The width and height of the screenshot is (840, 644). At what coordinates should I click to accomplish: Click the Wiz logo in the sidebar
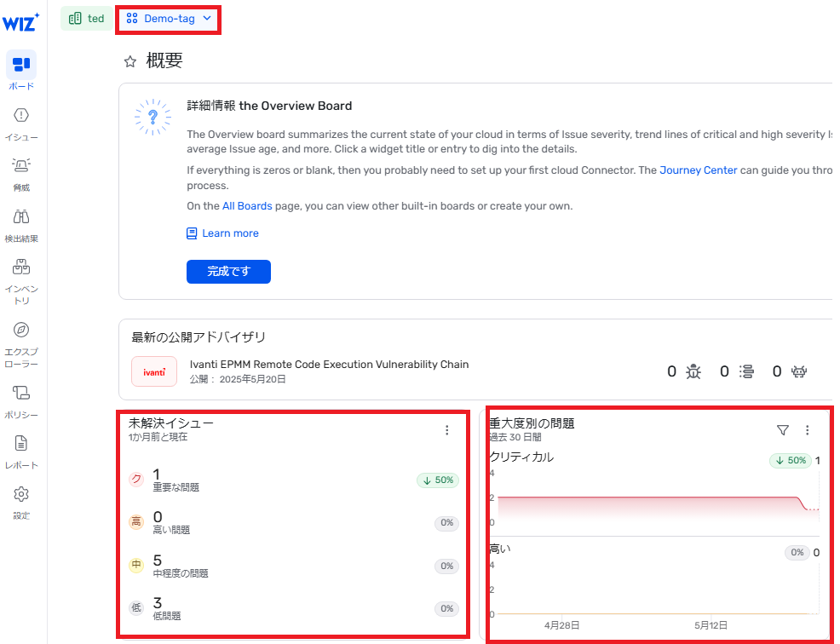pos(20,22)
